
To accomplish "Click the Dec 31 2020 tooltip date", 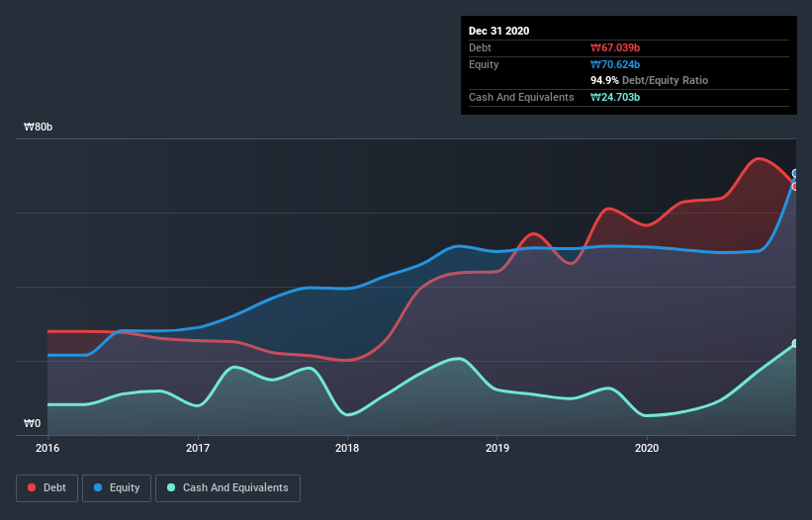I will (x=498, y=31).
